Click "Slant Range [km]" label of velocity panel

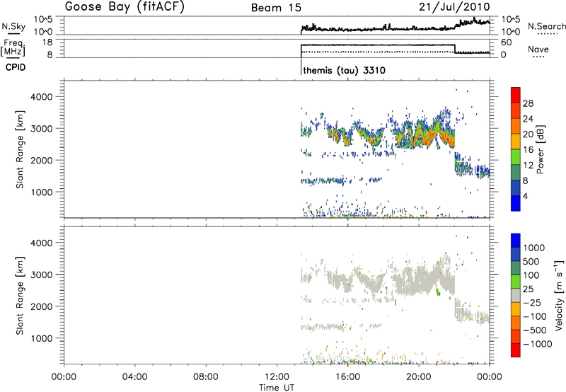[20, 296]
